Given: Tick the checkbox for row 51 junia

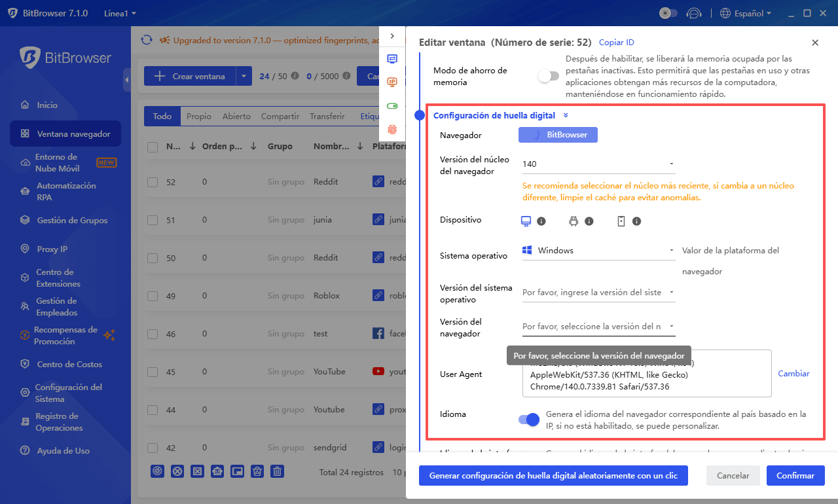Looking at the screenshot, I should click(x=153, y=220).
